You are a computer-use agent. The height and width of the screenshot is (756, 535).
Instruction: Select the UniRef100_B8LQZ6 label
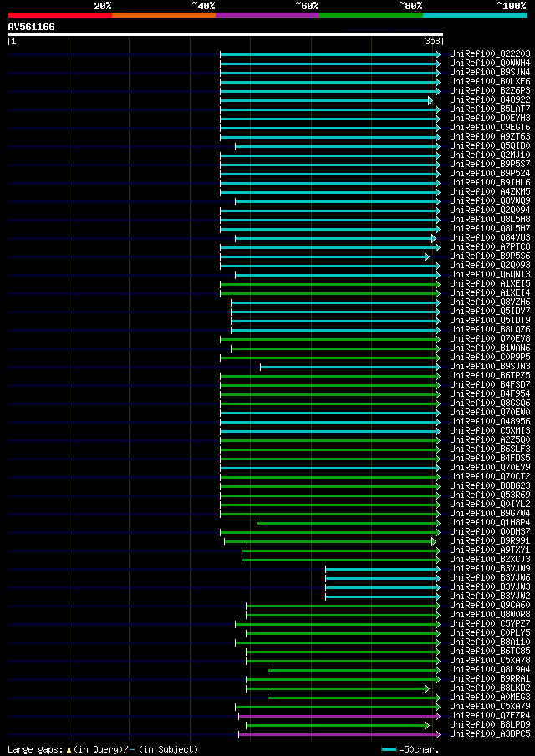[490, 330]
